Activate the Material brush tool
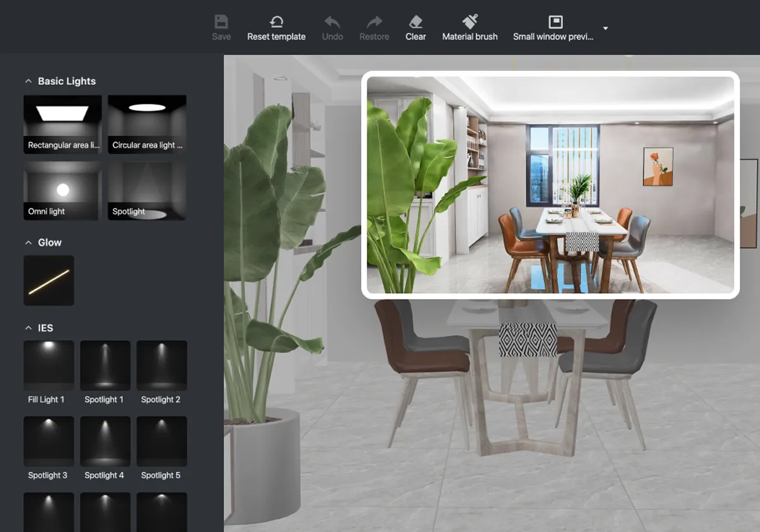 (x=470, y=22)
